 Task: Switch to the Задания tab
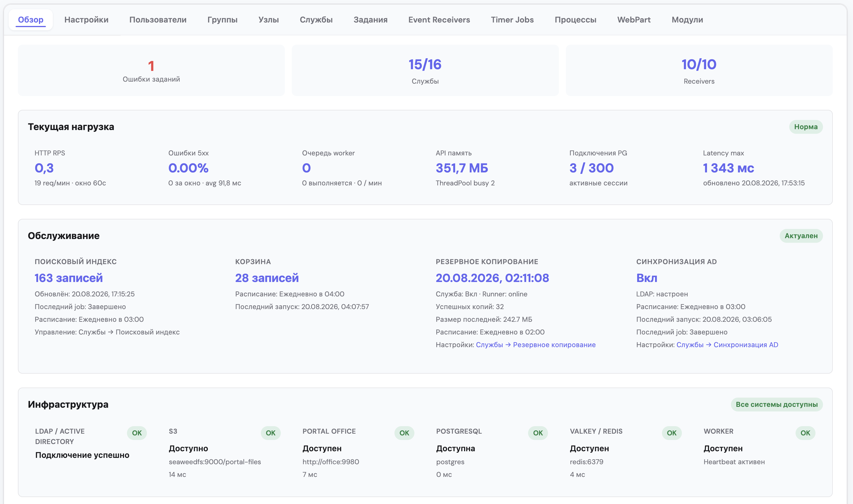(371, 20)
